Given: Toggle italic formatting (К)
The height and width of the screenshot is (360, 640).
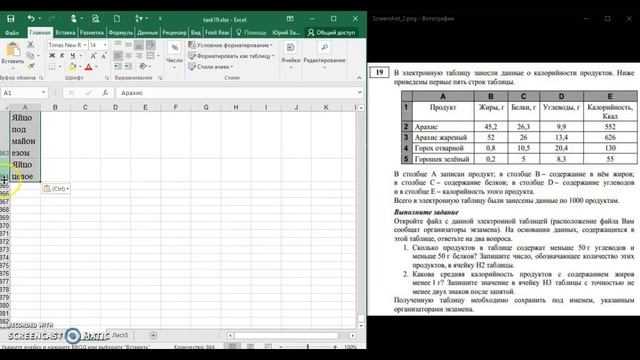Looking at the screenshot, I should point(62,56).
